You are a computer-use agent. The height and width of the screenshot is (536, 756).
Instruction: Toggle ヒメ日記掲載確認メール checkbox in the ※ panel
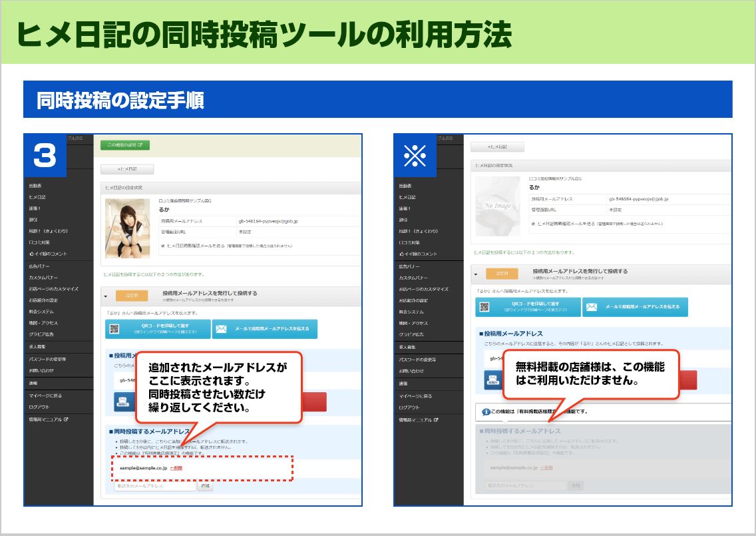533,224
